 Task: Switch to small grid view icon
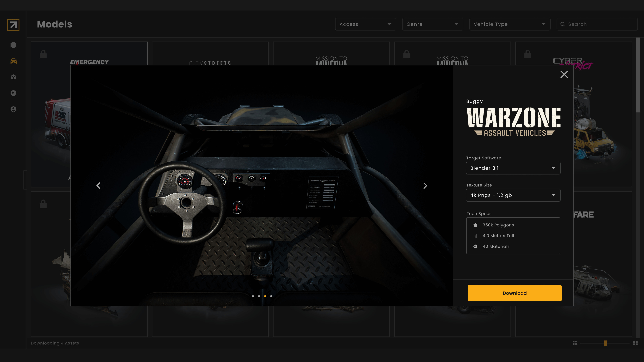575,343
